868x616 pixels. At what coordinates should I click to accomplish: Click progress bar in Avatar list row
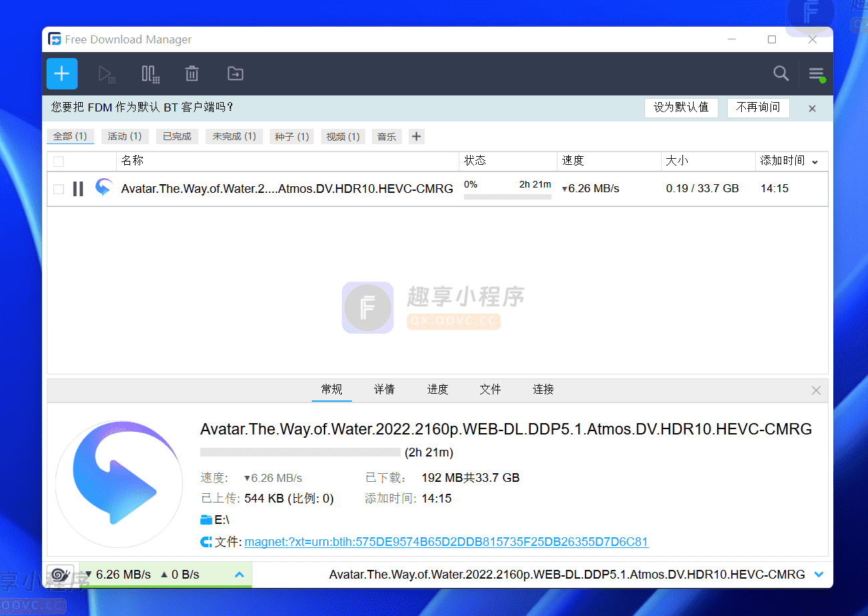(507, 197)
